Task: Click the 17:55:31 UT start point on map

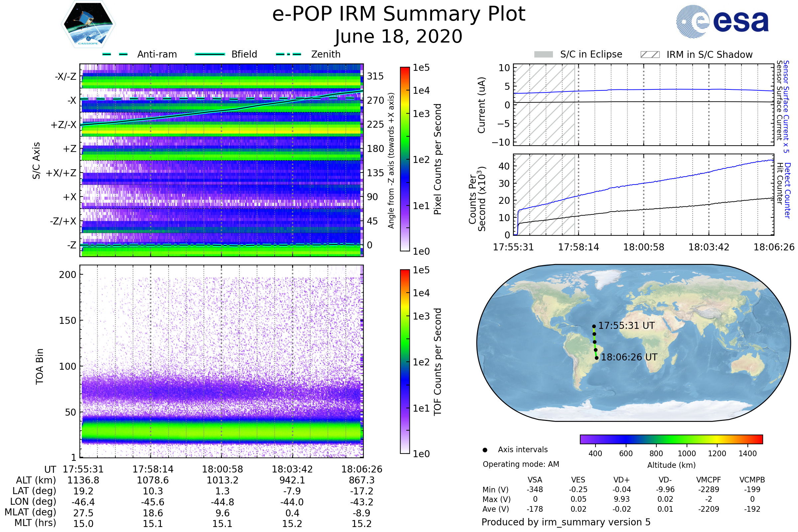Action: pos(594,327)
